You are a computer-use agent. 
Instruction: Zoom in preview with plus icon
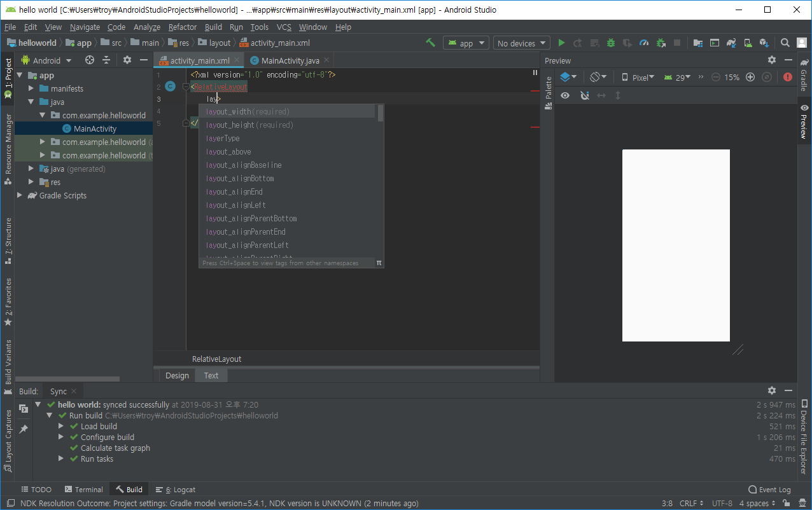click(x=750, y=77)
